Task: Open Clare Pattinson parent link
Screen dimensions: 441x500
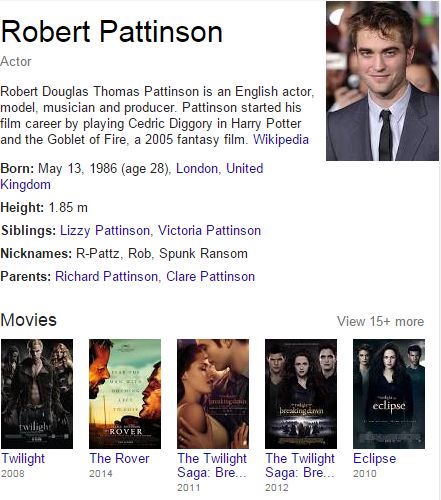Action: 210,276
